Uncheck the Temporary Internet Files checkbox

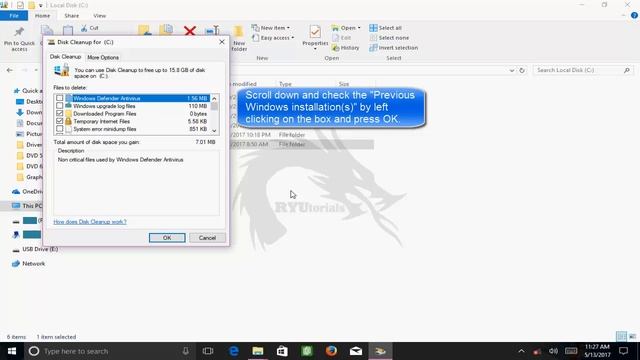[60, 121]
